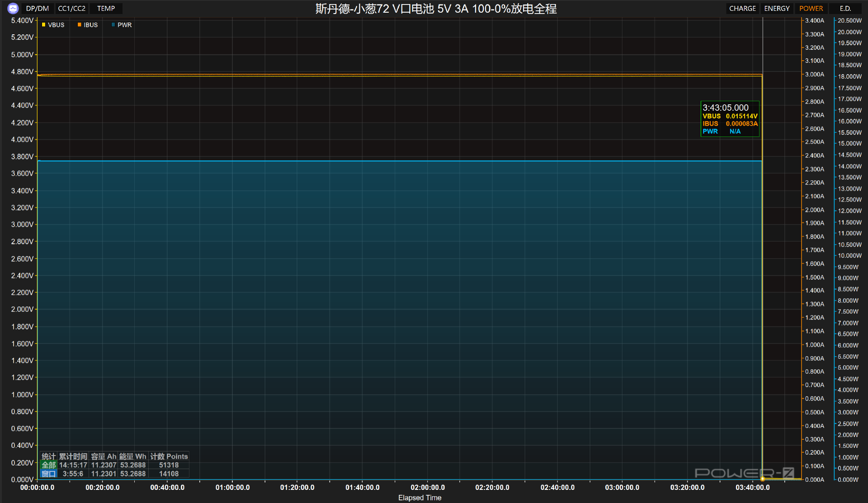868x503 pixels.
Task: Click the Elapsed Time axis label
Action: click(x=420, y=498)
